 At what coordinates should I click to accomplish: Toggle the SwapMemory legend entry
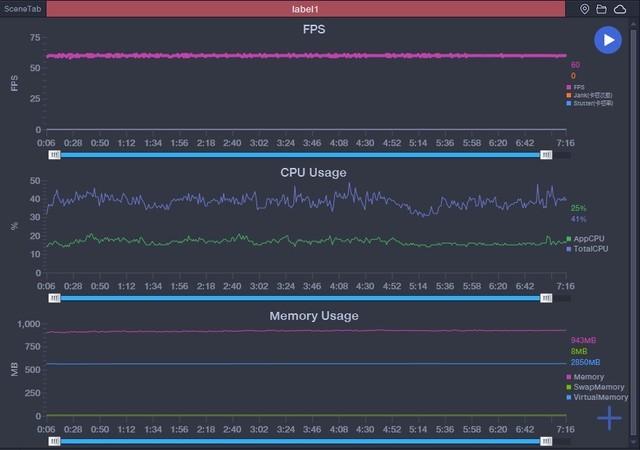click(596, 387)
